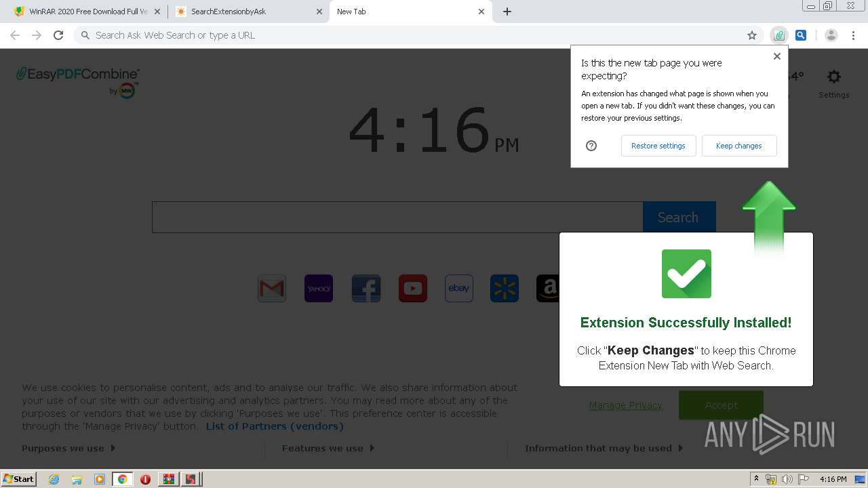868x488 pixels.
Task: Open List of Partners (vendors) link
Action: click(x=275, y=426)
